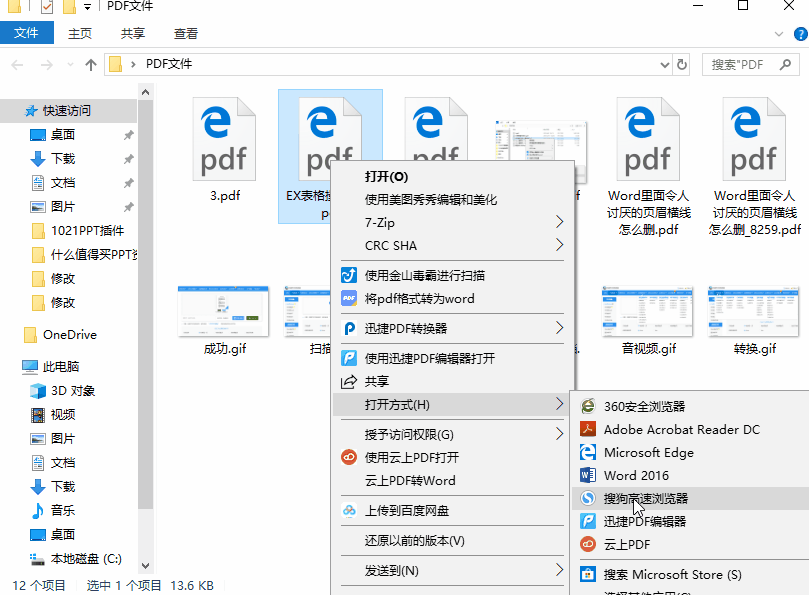Switch to the 共享 ribbon tab
The height and width of the screenshot is (595, 809).
[x=133, y=34]
